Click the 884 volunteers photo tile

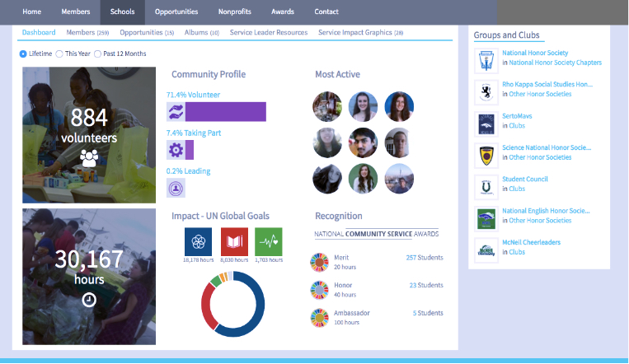(89, 135)
